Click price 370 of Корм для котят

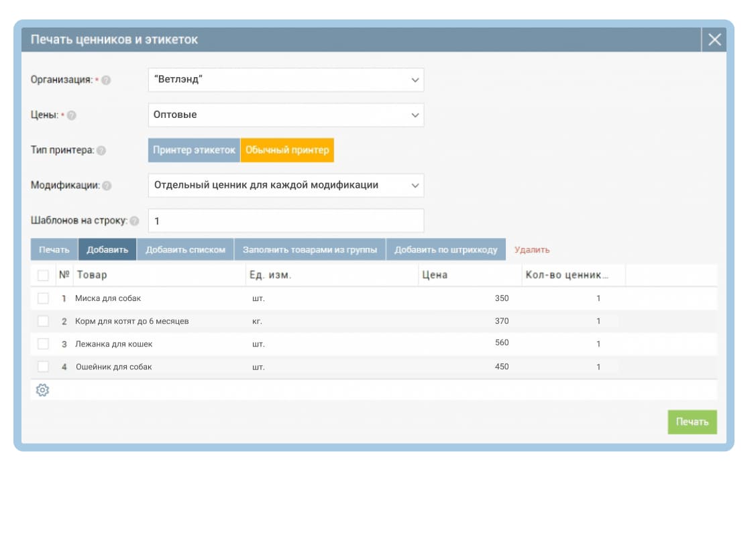click(x=502, y=321)
